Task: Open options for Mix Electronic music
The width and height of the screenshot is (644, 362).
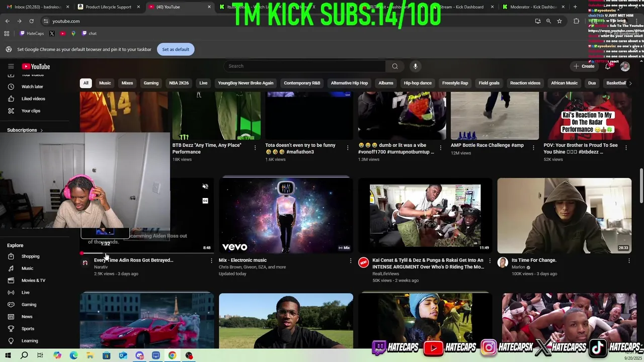Action: pyautogui.click(x=351, y=260)
